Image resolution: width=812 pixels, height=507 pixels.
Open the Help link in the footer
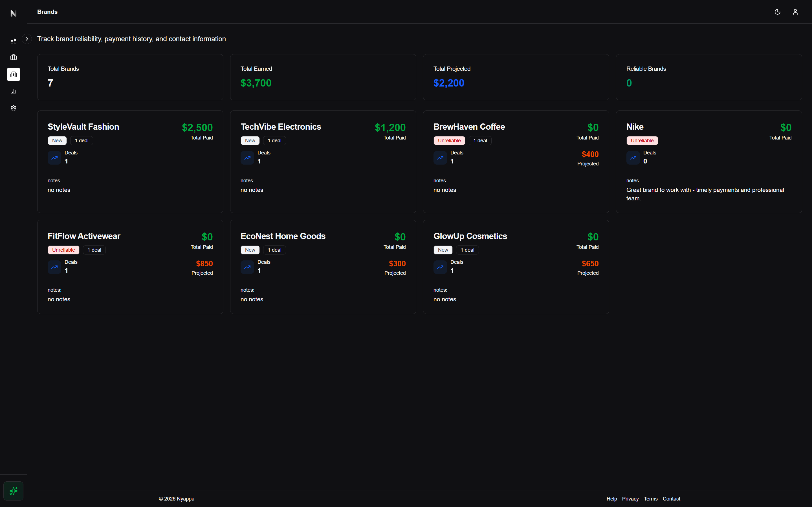612,499
